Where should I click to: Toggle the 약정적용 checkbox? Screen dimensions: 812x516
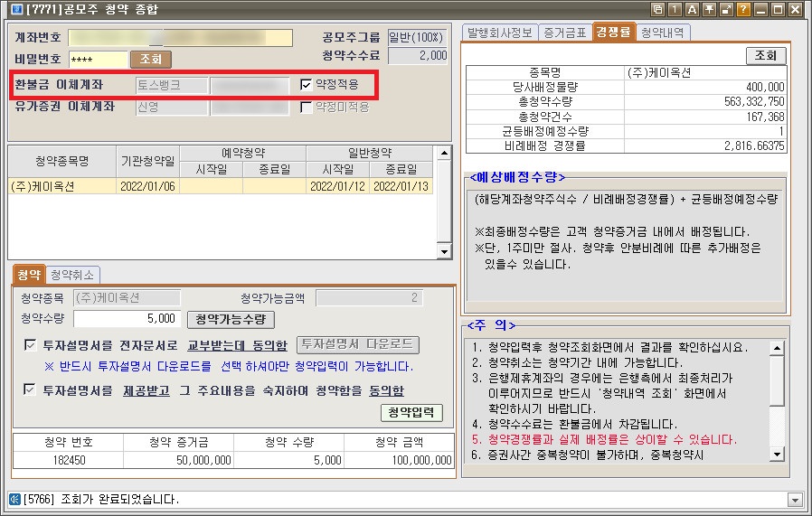pos(306,84)
